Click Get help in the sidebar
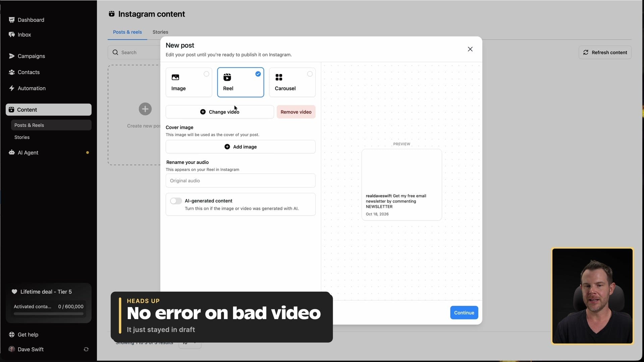644x362 pixels. point(23,335)
